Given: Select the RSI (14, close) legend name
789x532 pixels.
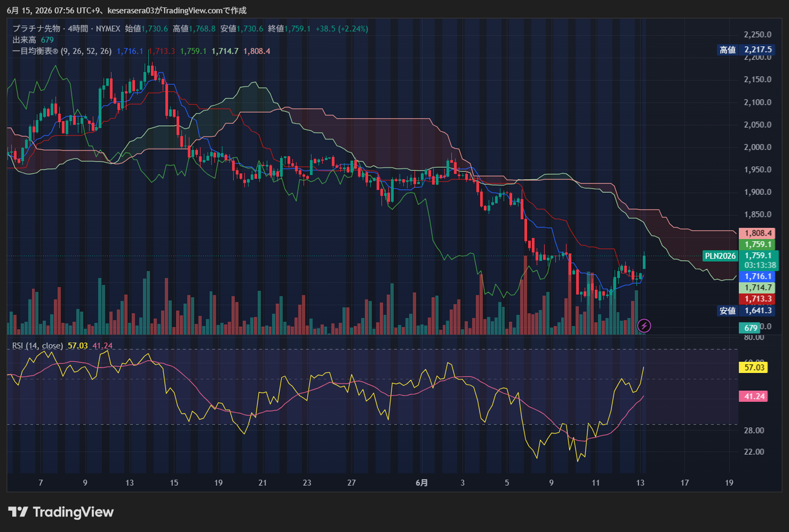Looking at the screenshot, I should (38, 346).
